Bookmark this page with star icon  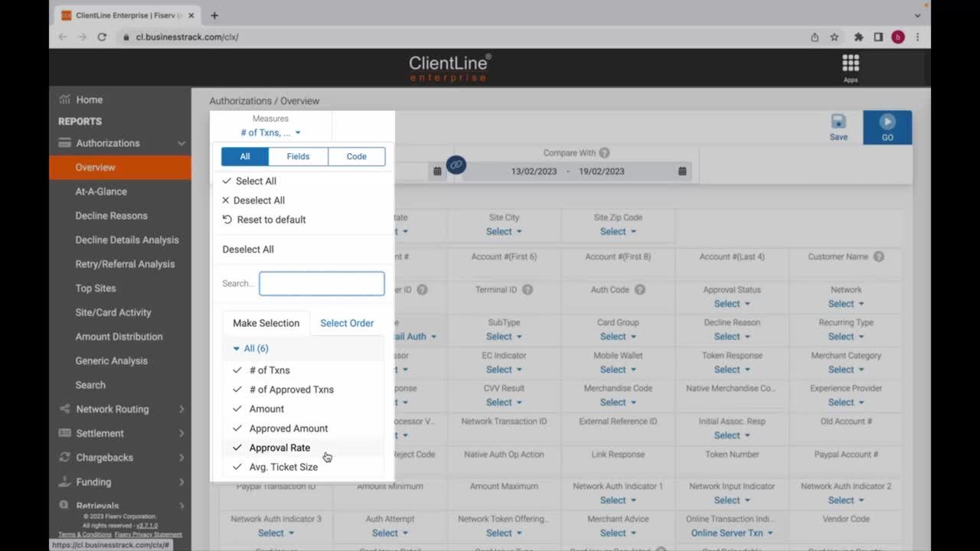(x=835, y=37)
